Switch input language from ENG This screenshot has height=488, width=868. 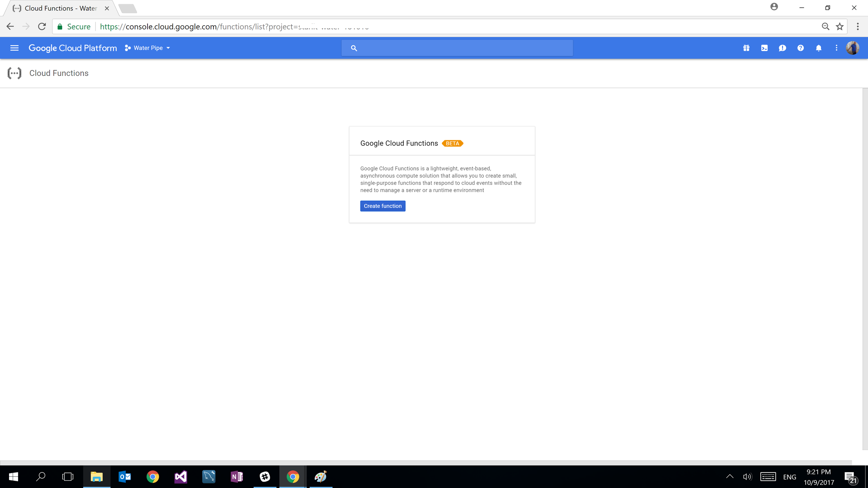[x=790, y=477]
